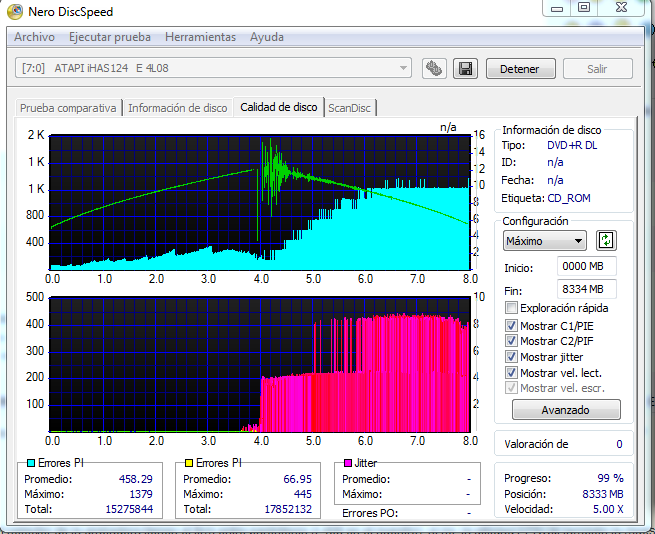Click the Fin value input field
This screenshot has height=534, width=655.
coord(586,290)
